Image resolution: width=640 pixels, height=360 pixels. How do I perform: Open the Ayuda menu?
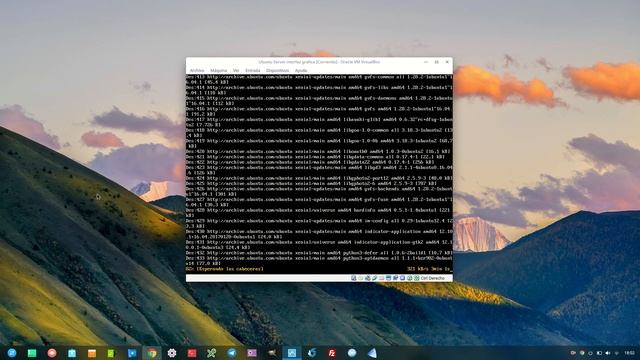pos(301,71)
